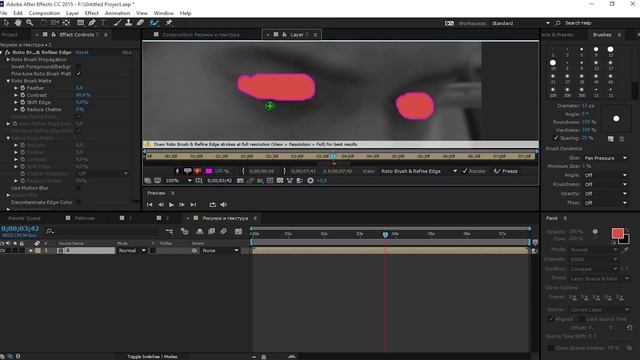Step to next frame in Preview
Viewport: 640px width, 360px height.
tap(182, 204)
